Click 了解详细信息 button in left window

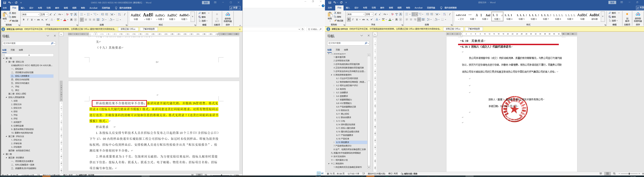[x=149, y=29]
